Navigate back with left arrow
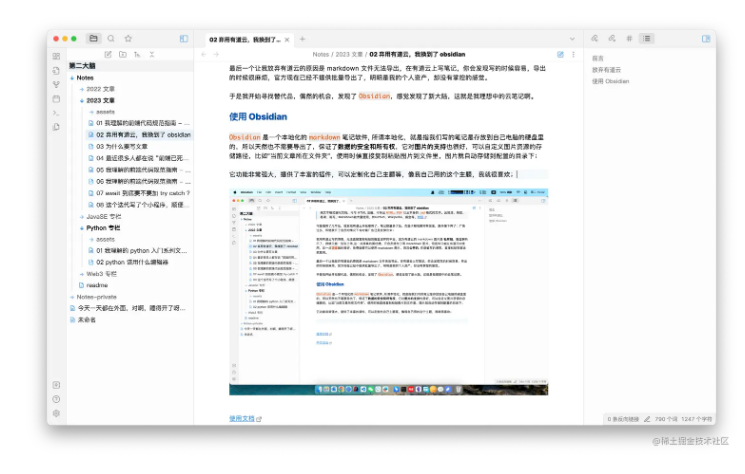 tap(204, 55)
